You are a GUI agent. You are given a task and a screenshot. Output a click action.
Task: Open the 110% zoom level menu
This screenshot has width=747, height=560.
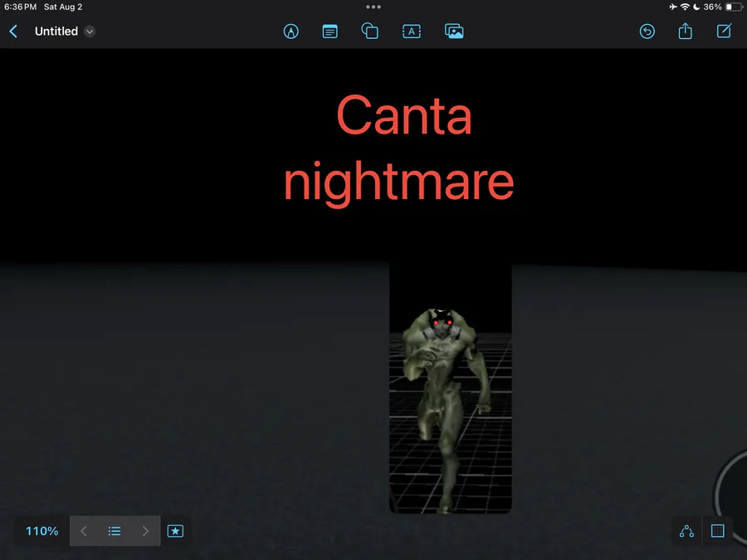coord(42,531)
